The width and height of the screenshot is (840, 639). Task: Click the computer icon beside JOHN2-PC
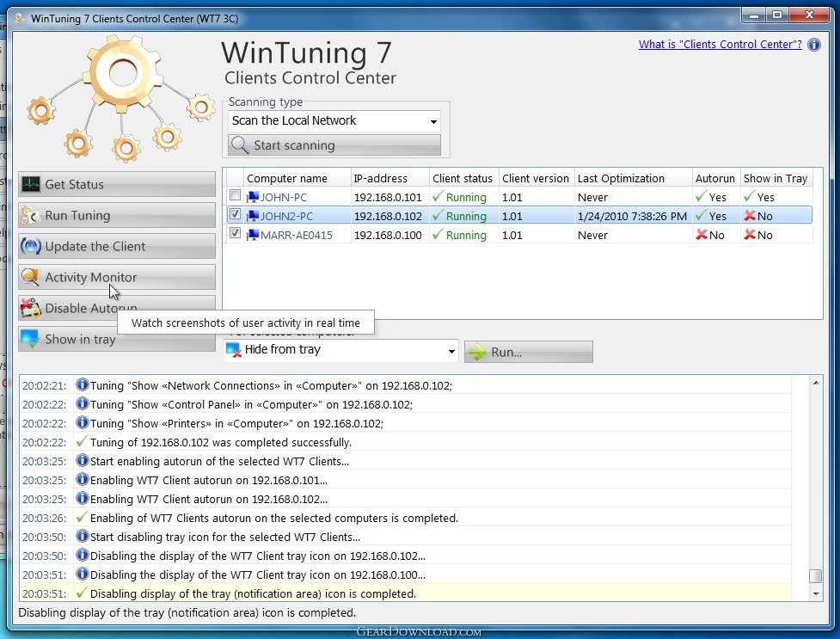pyautogui.click(x=252, y=216)
